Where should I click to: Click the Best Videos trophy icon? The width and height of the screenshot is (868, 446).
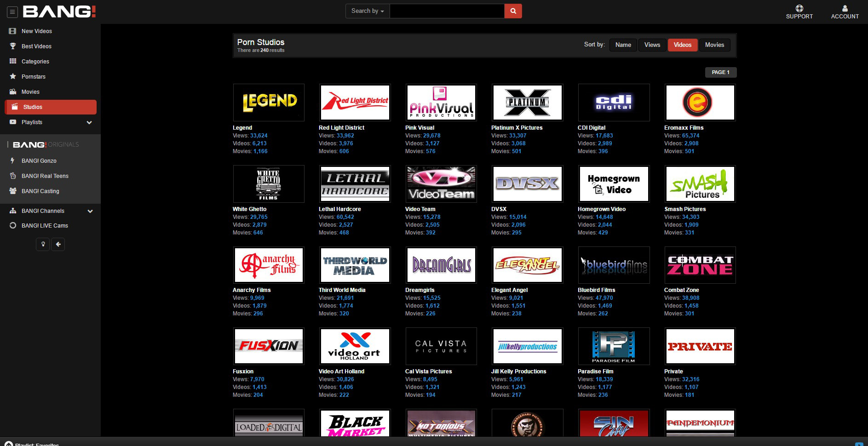13,46
